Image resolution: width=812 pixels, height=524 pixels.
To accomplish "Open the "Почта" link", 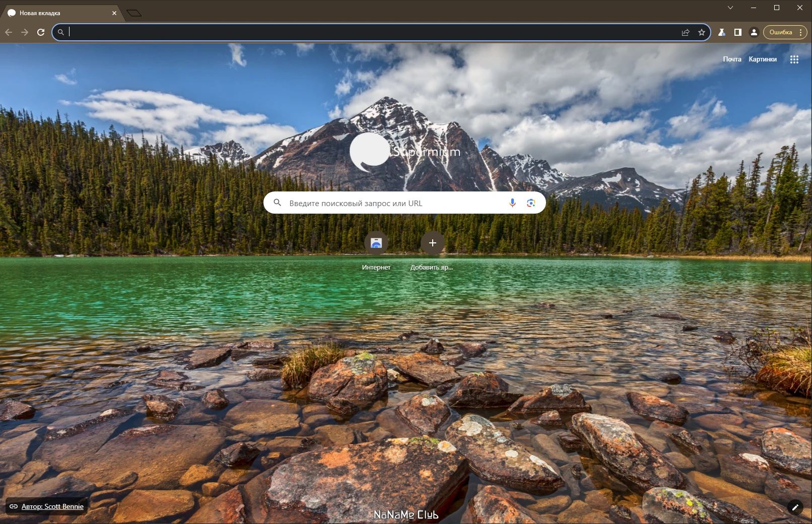I will (x=731, y=59).
